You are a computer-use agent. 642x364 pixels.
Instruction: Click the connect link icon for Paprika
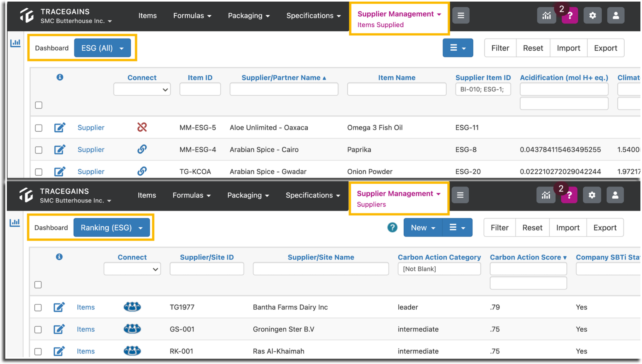pos(142,149)
